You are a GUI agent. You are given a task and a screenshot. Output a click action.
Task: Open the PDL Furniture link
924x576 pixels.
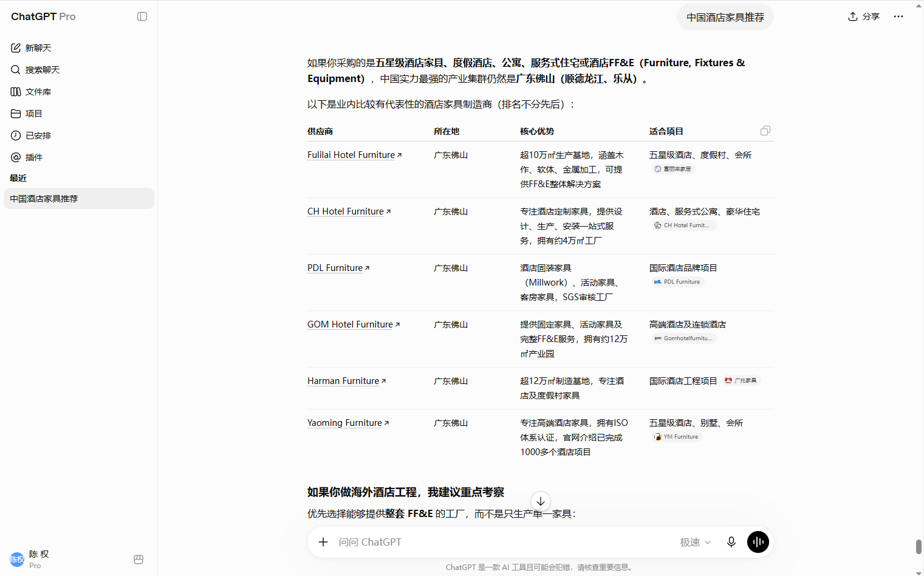338,268
